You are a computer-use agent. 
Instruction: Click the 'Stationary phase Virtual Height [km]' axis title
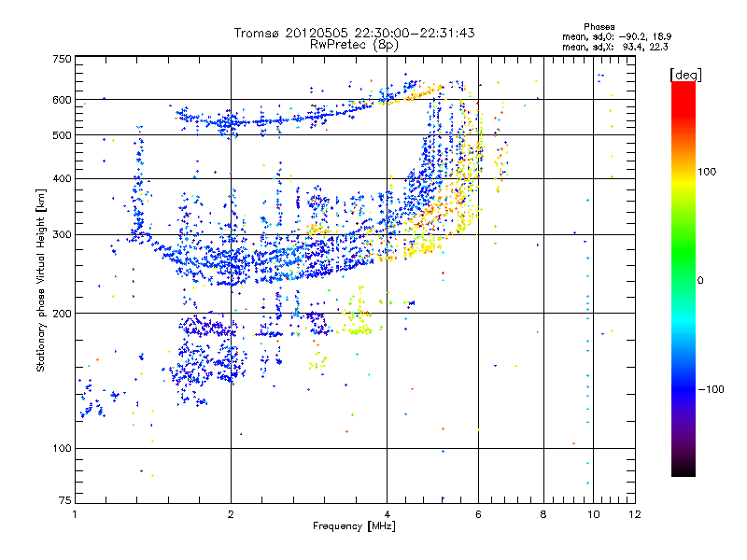tap(40, 280)
